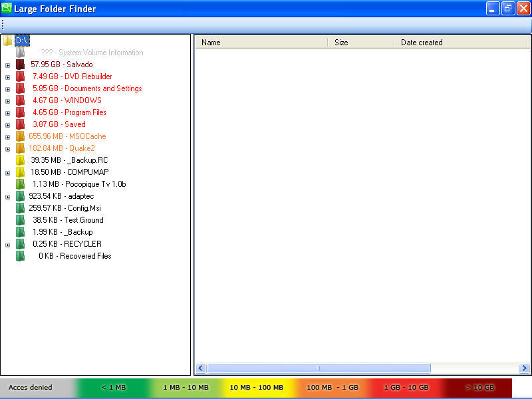Select '57.95 GB - Salvado' entry
The width and height of the screenshot is (532, 399).
pos(61,65)
